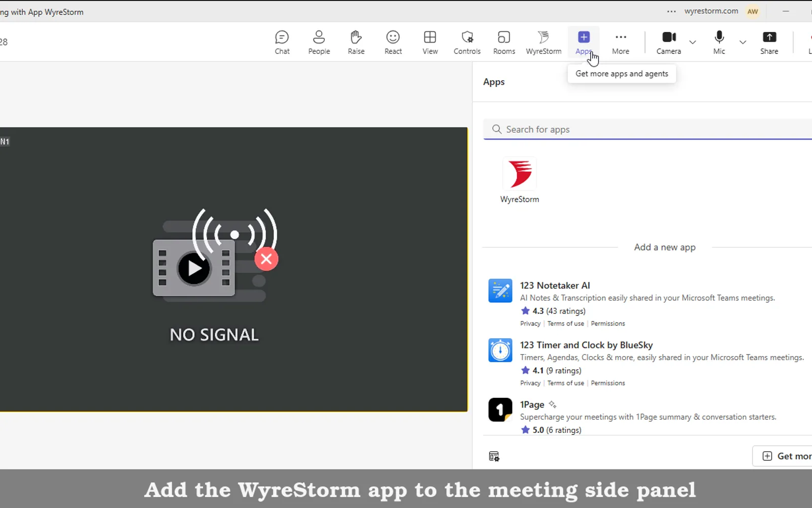Show the People list
Viewport: 812px width, 508px height.
pos(319,43)
